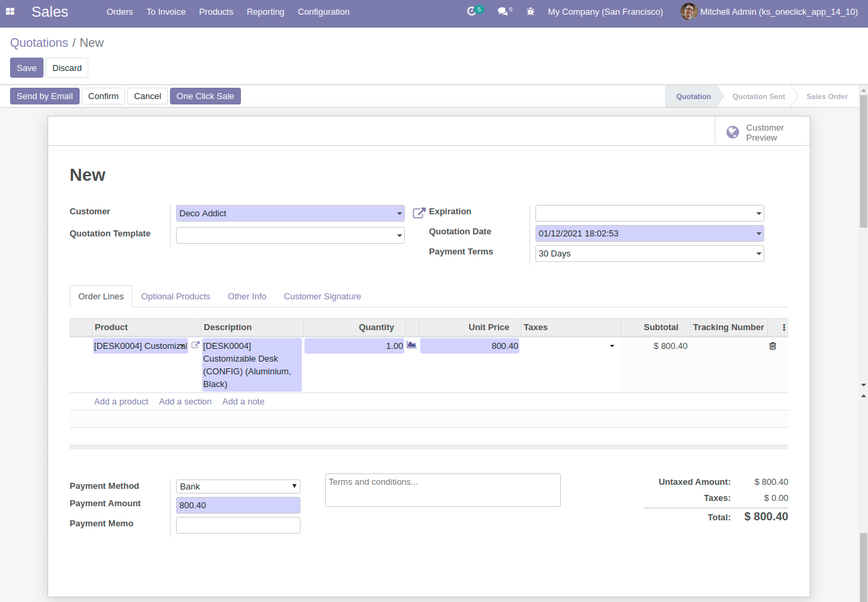868x602 pixels.
Task: Click the debug bug icon
Action: [x=531, y=11]
